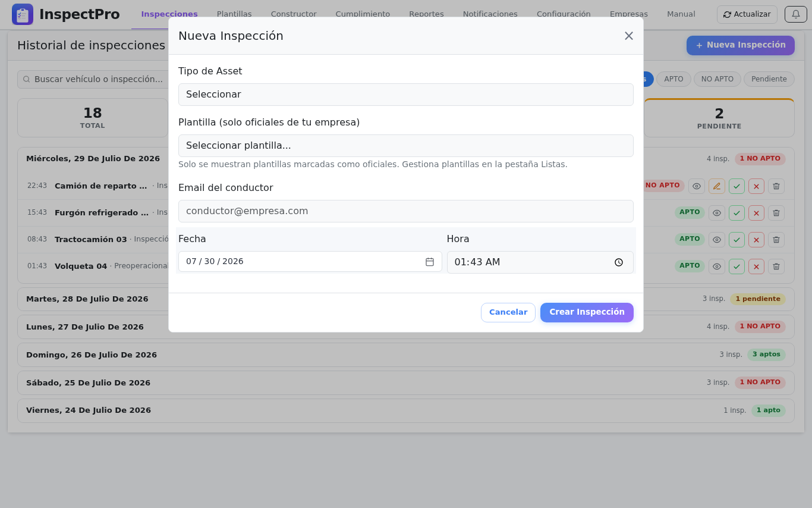Viewport: 812px width, 508px height.
Task: Expand Sábado, 25 De Julio group
Action: [x=406, y=383]
